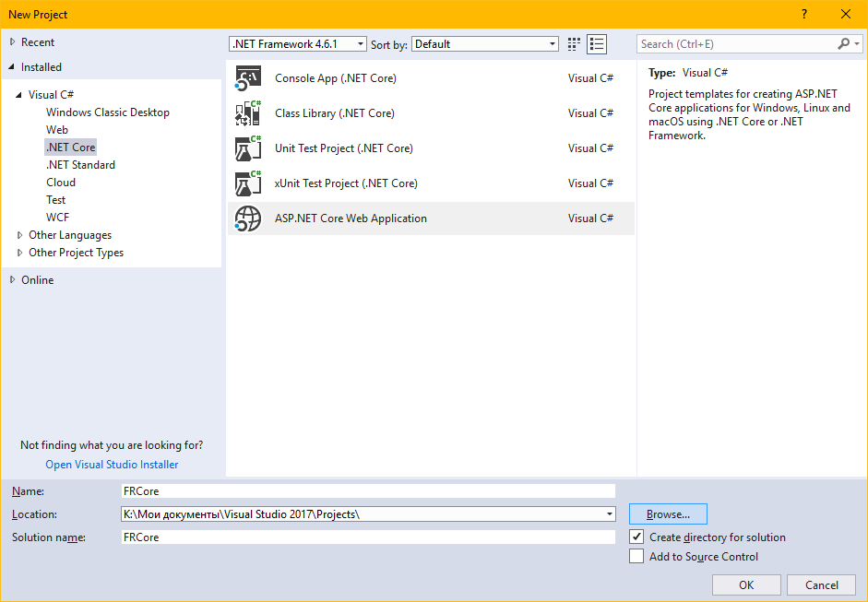Click the Solution name input field
Image resolution: width=868 pixels, height=602 pixels.
(x=368, y=537)
